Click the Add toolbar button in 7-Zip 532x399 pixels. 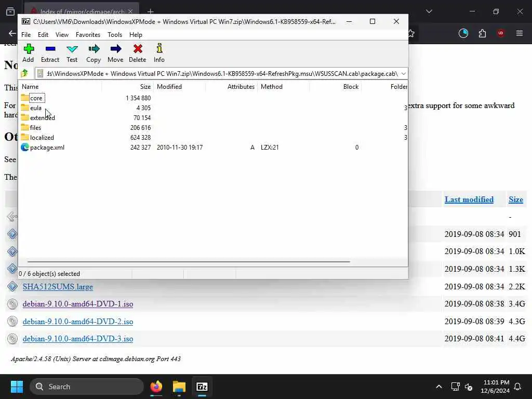[x=28, y=53]
